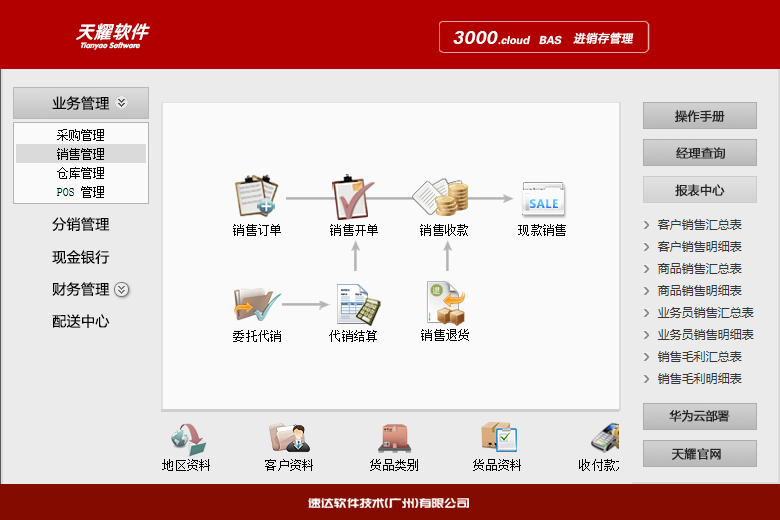Open the 销售订单 sales order icon
The height and width of the screenshot is (520, 780).
tap(256, 196)
